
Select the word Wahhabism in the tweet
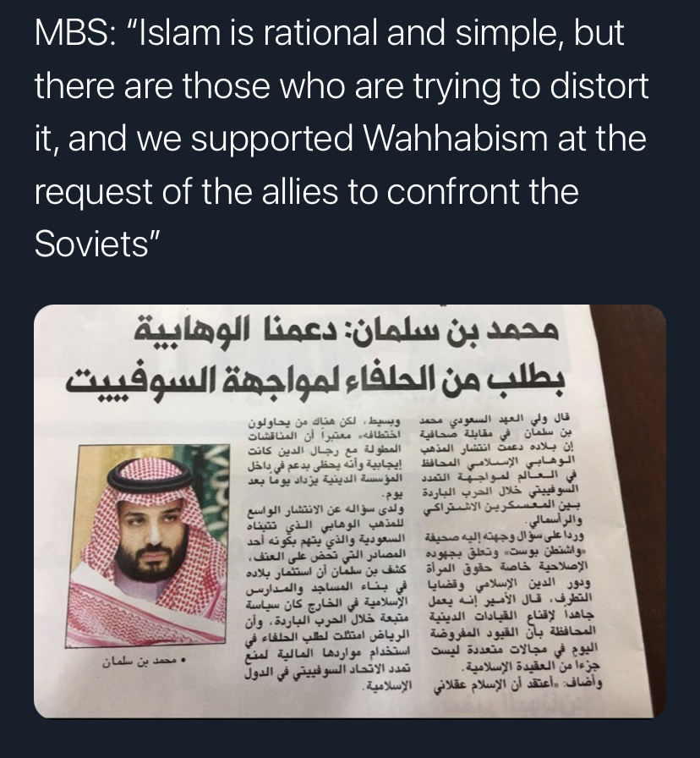[455, 138]
